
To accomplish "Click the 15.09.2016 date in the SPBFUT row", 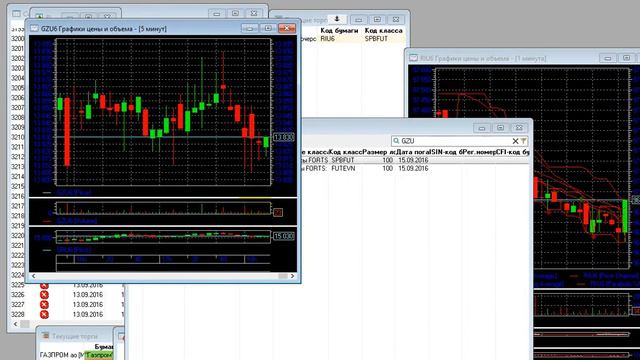I will pos(413,160).
